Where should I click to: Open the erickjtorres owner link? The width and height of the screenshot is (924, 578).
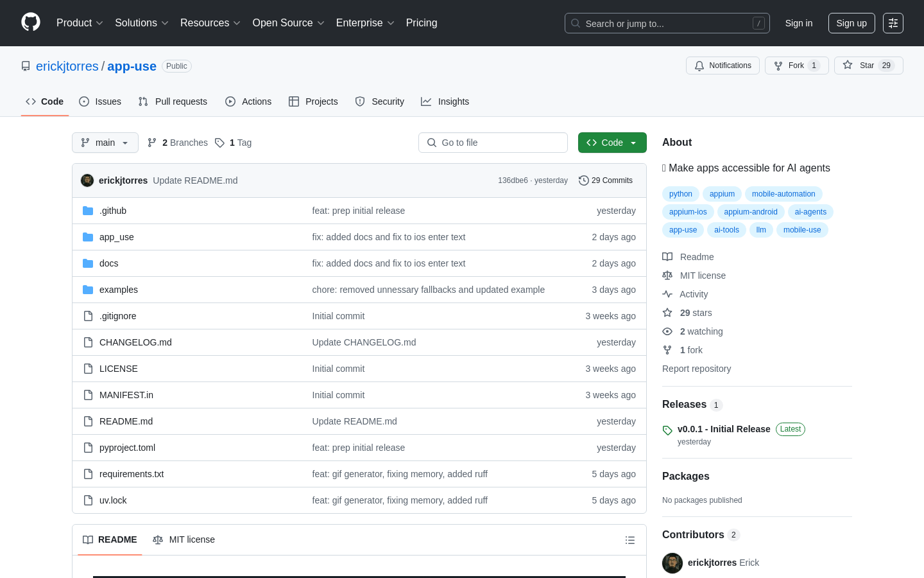point(67,66)
